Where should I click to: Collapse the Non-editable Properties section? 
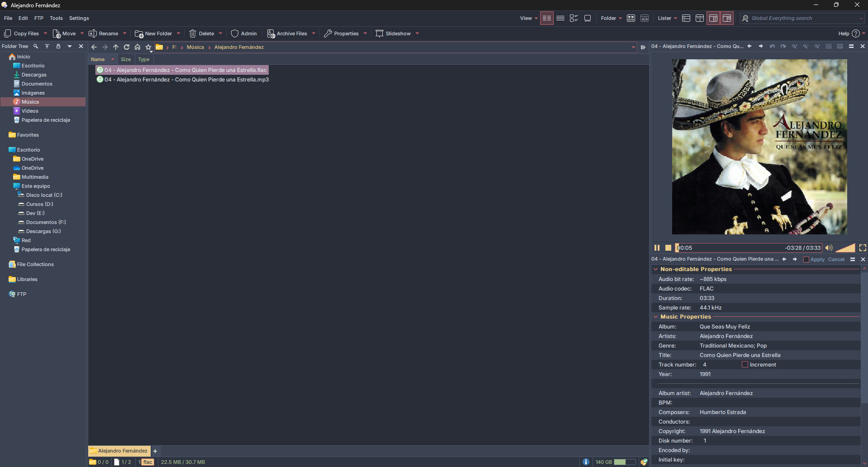click(x=655, y=269)
